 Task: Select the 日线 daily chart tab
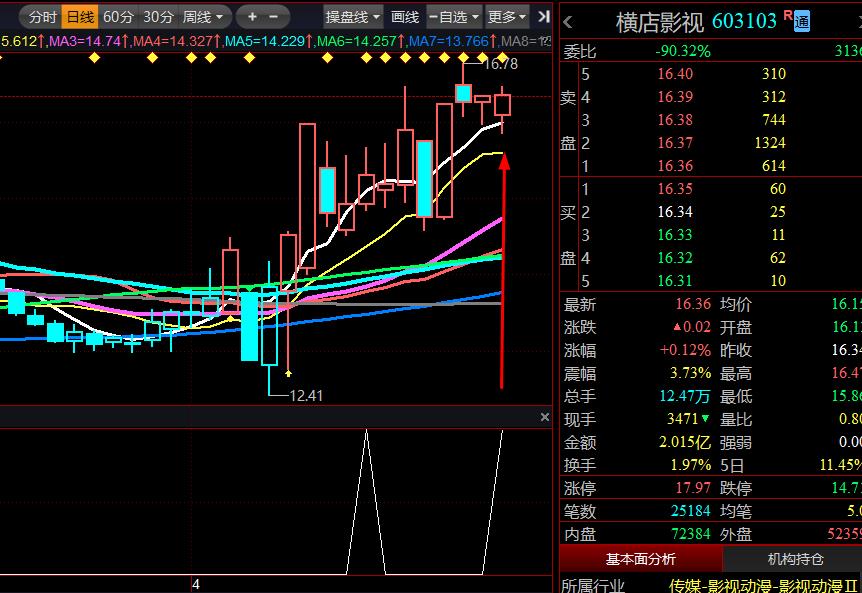(x=80, y=17)
